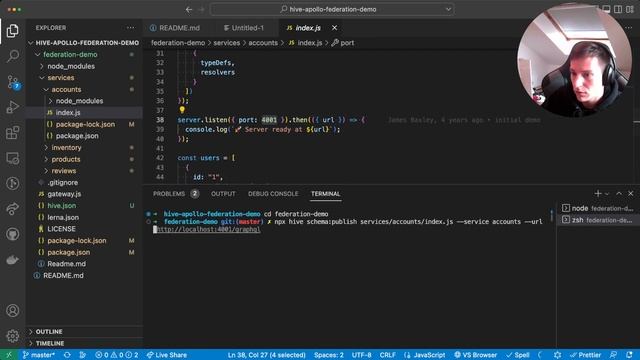Switch to the Untitled-1 editor tab
This screenshot has width=640, height=360.
coord(244,28)
